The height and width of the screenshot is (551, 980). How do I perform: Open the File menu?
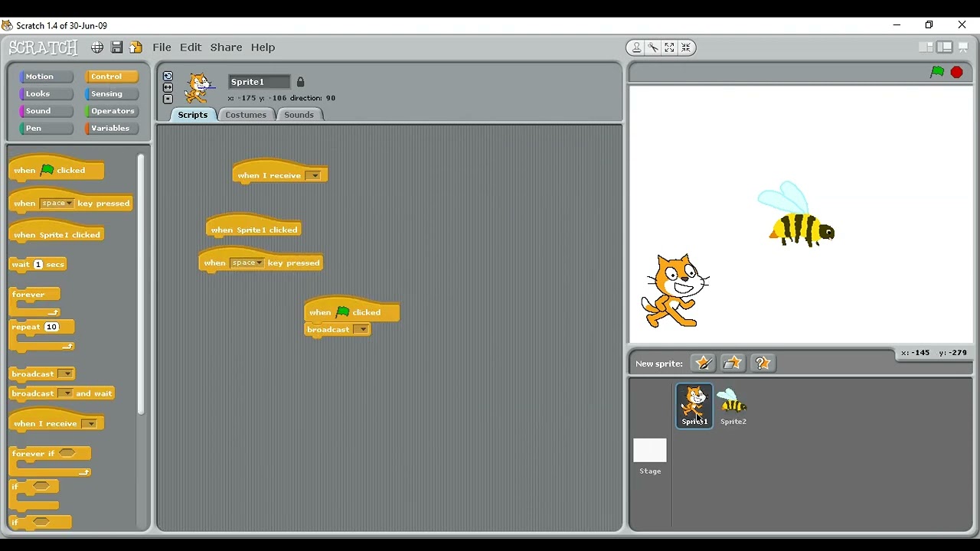pyautogui.click(x=162, y=47)
